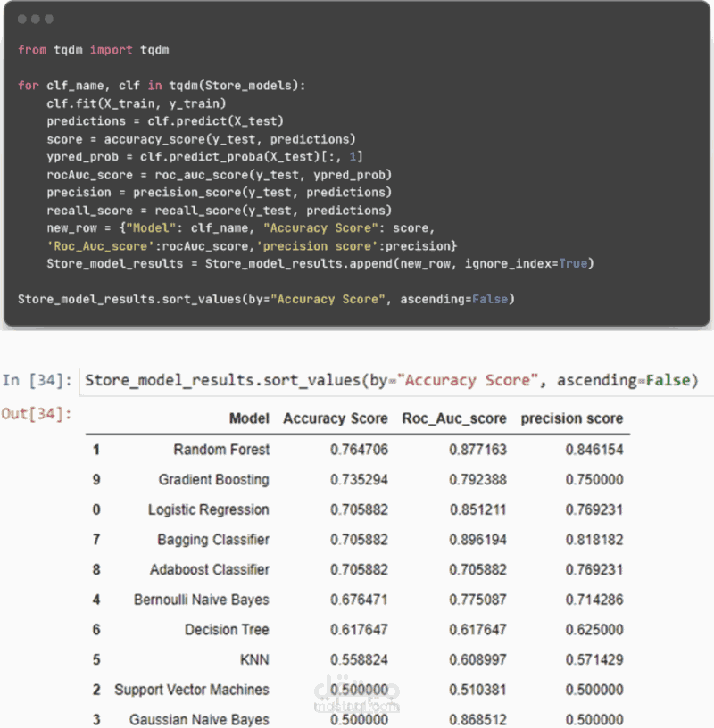Select the Adaboost Classifier row label
The image size is (714, 728).
coord(210,569)
